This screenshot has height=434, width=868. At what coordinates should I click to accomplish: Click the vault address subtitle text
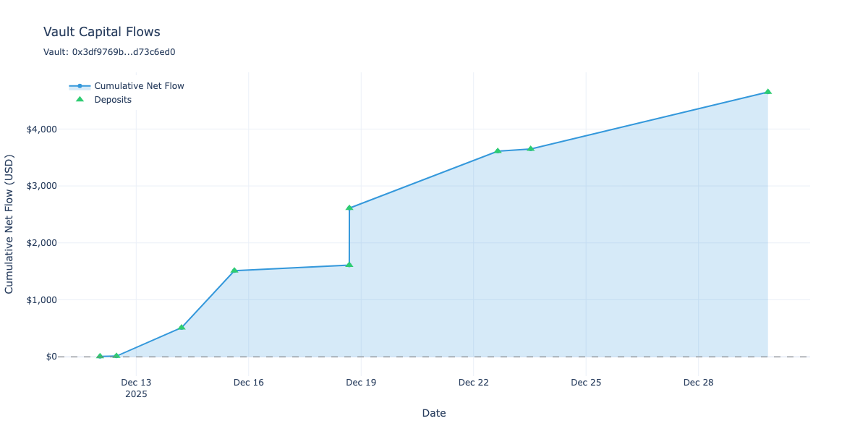[109, 52]
